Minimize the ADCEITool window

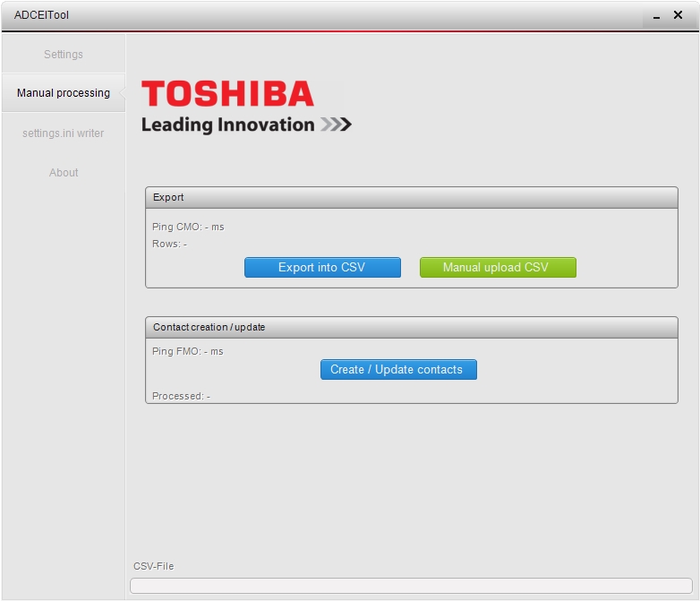(x=656, y=16)
